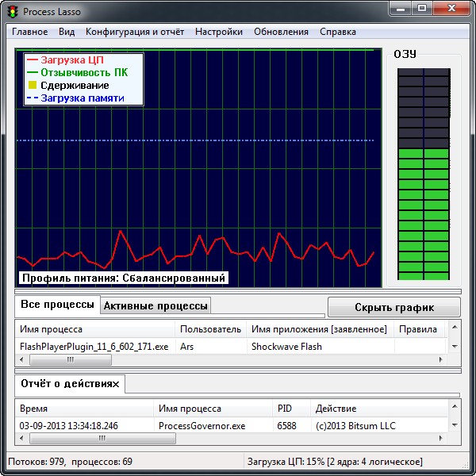Switch to the Все процессы tab

[56, 305]
